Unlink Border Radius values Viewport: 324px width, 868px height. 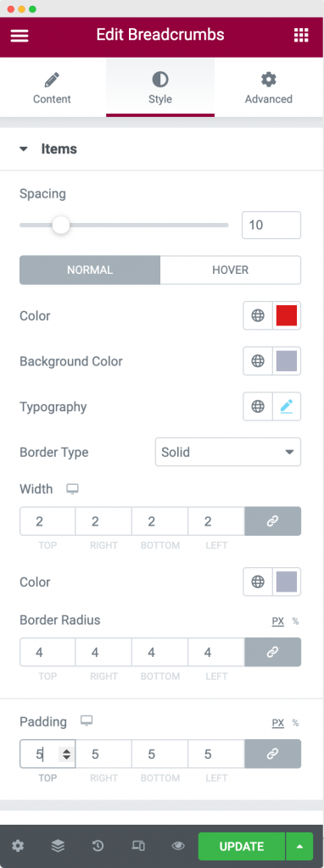[272, 652]
